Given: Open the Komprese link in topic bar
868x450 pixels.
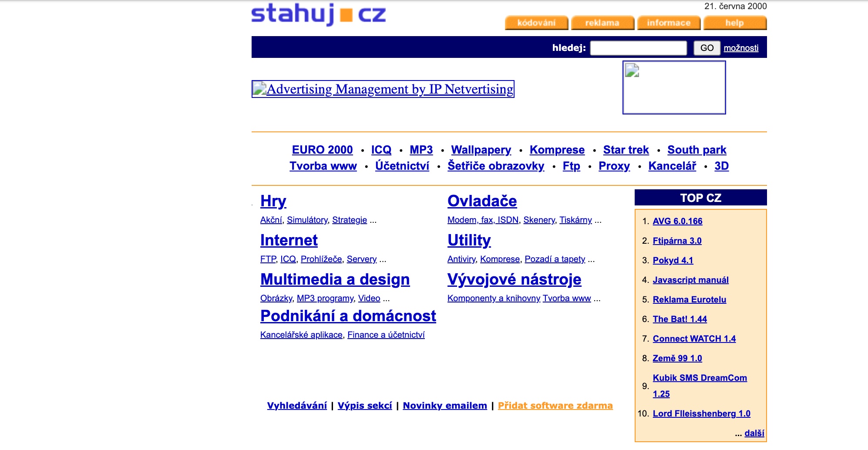Looking at the screenshot, I should (x=557, y=150).
